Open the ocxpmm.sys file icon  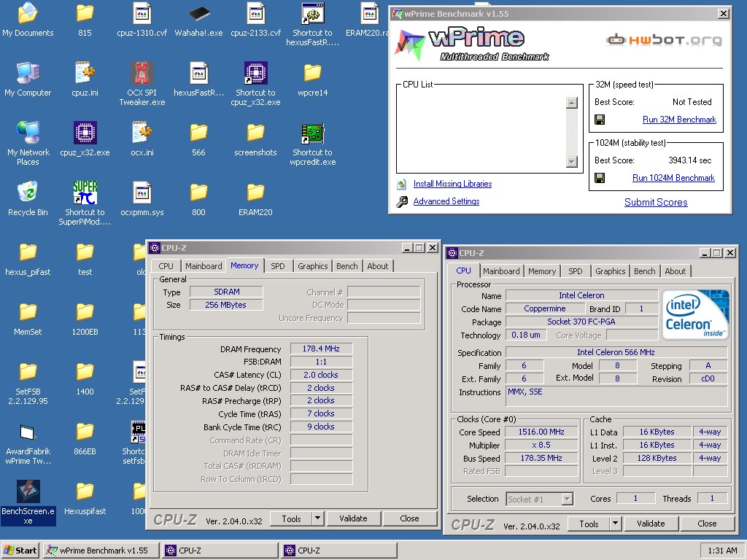142,192
